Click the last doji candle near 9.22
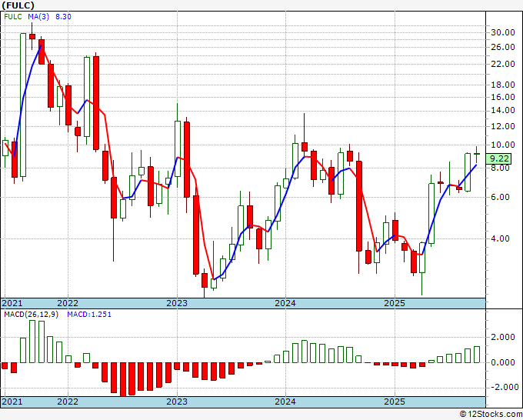The width and height of the screenshot is (523, 420). pyautogui.click(x=477, y=154)
